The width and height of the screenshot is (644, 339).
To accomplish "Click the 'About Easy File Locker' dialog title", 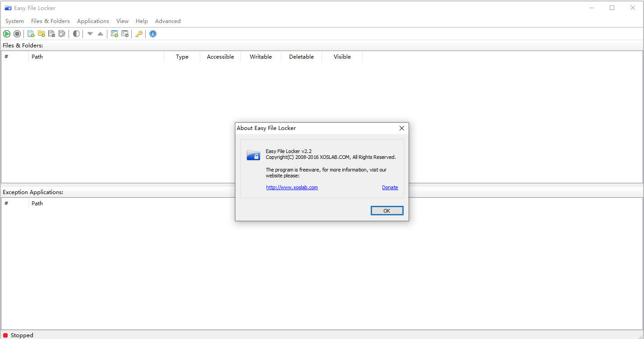I will [267, 128].
